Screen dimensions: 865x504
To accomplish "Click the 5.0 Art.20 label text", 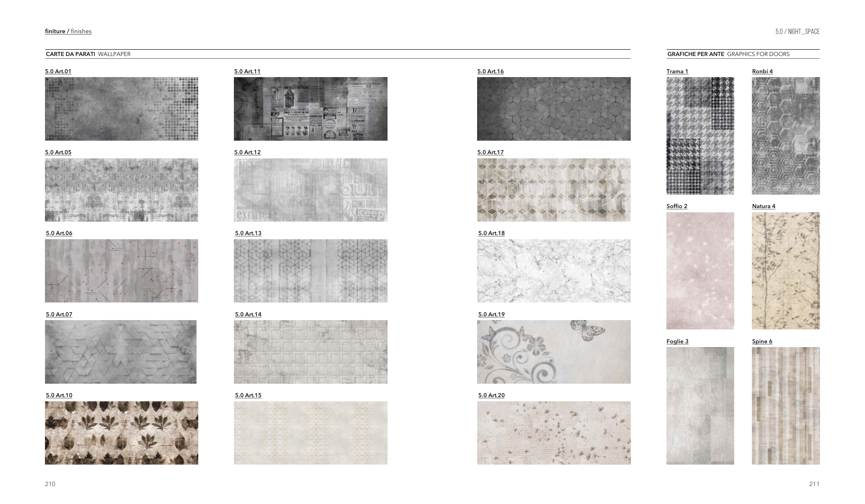I will point(491,395).
